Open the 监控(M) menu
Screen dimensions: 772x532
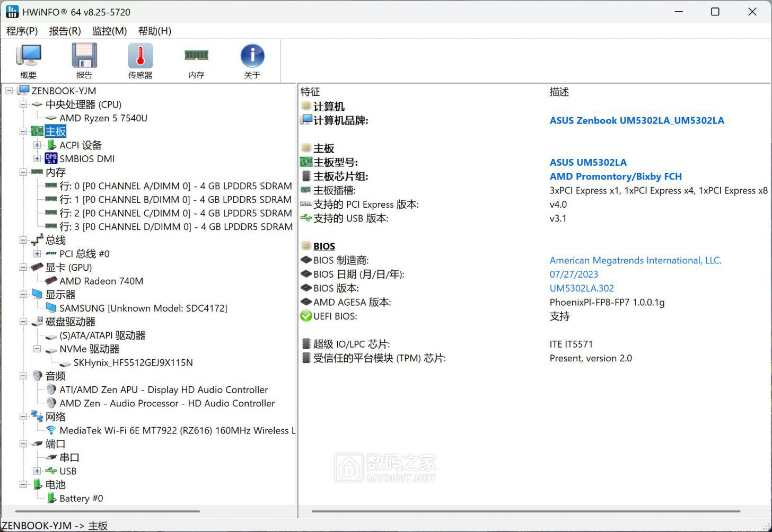coord(110,31)
